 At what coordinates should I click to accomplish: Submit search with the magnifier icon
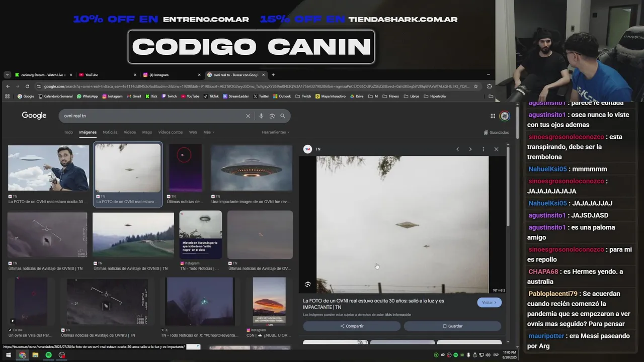(x=283, y=116)
